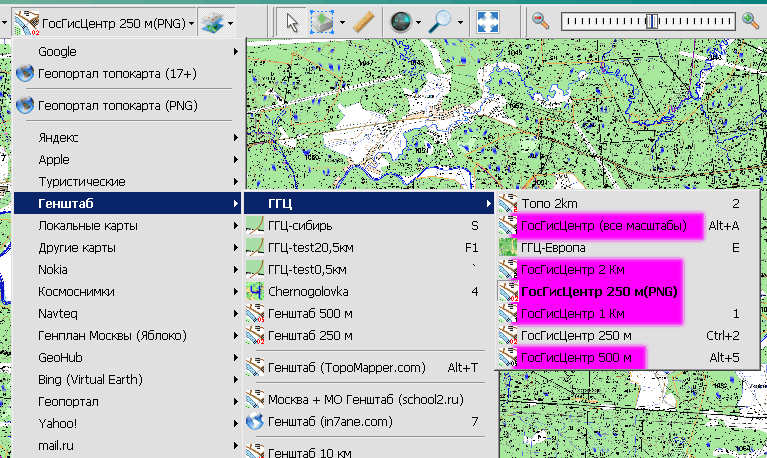Click the zoom in magnifier icon
Screen dimensions: 767x458
750,21
